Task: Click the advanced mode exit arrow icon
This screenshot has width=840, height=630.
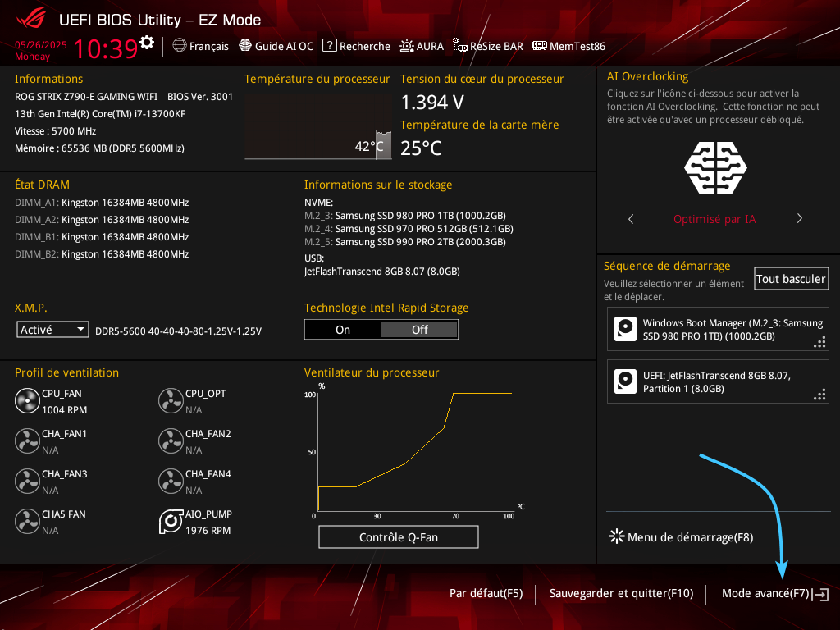Action: click(x=821, y=594)
